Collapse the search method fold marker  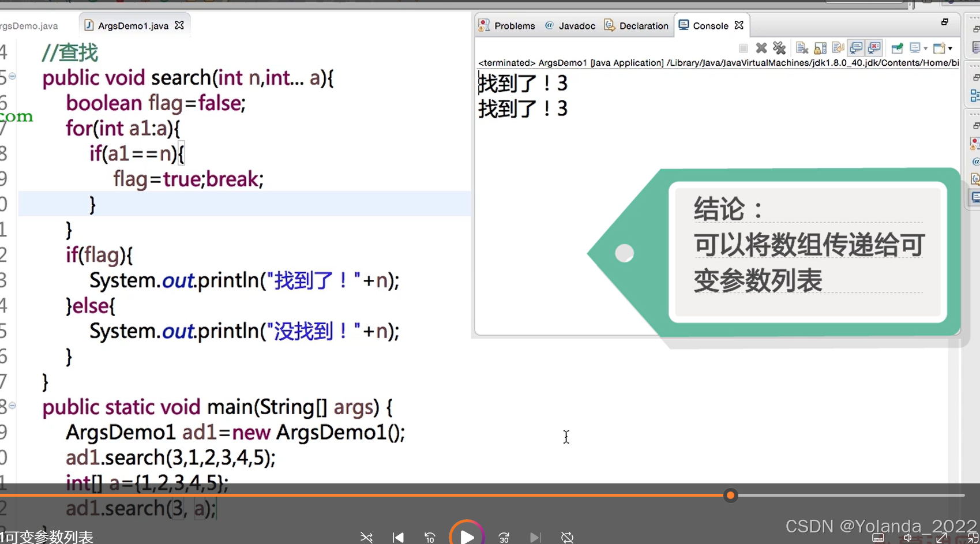tap(12, 76)
